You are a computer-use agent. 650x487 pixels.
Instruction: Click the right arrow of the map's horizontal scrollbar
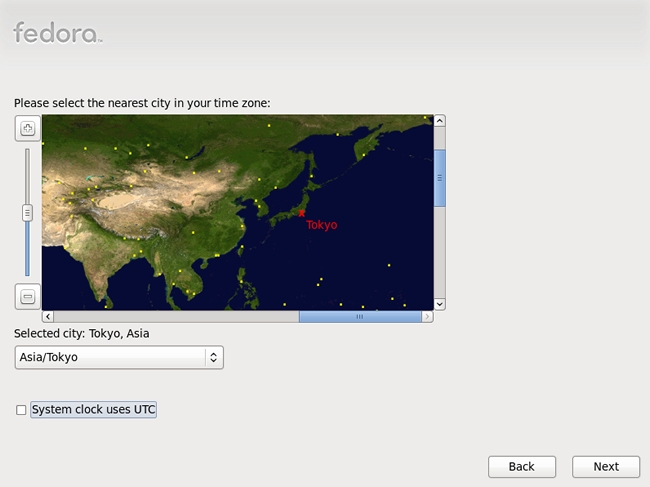tap(427, 317)
